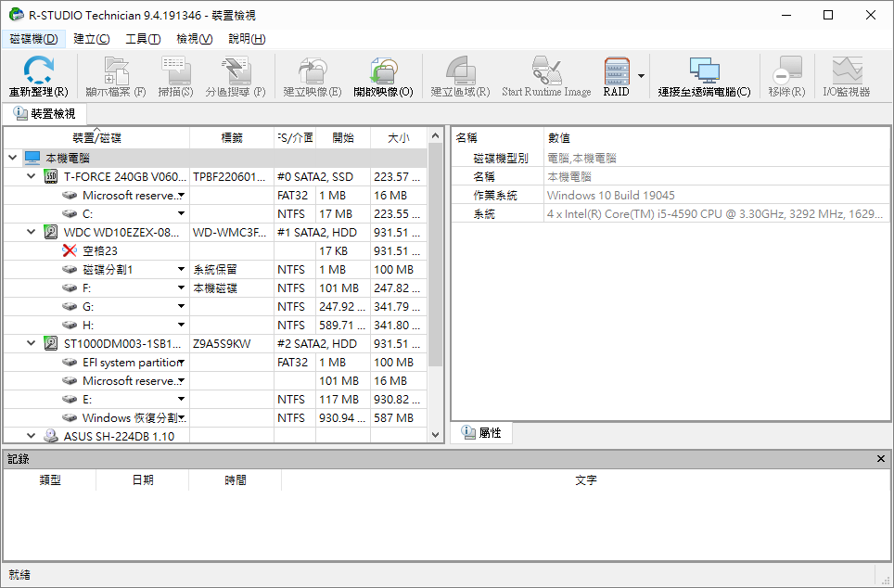Click the 重新整理 refresh toolbar icon
The width and height of the screenshot is (894, 588).
[x=38, y=70]
